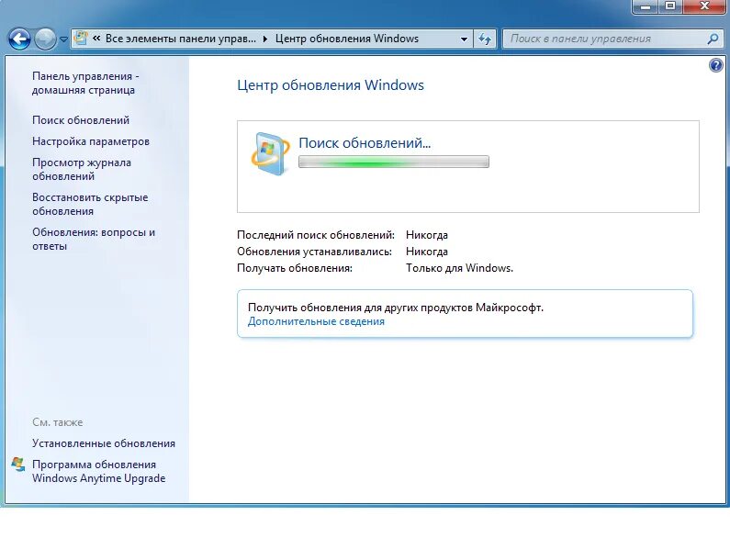The width and height of the screenshot is (730, 560).
Task: Click the "Поиск обновлений..." status heading
Action: [x=365, y=143]
